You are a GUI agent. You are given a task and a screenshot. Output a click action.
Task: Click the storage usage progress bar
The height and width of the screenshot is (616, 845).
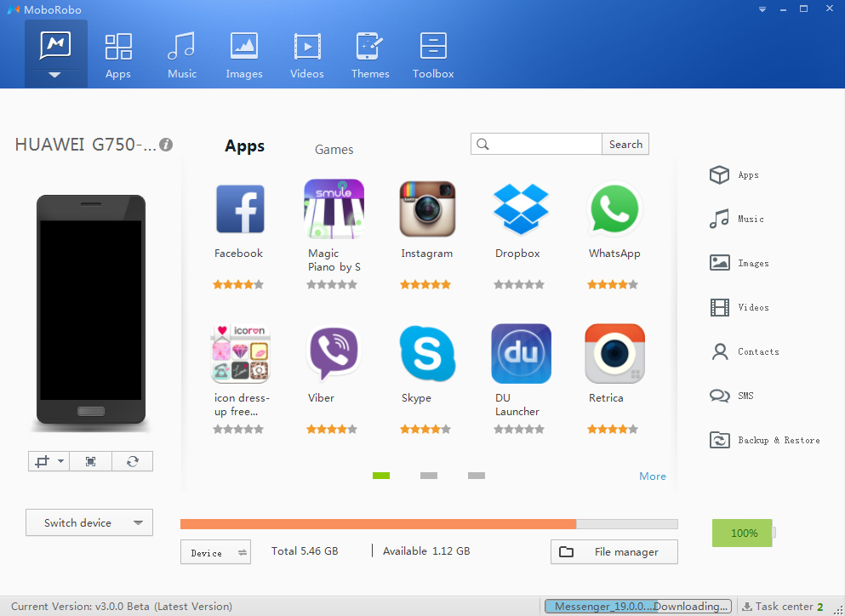[429, 524]
